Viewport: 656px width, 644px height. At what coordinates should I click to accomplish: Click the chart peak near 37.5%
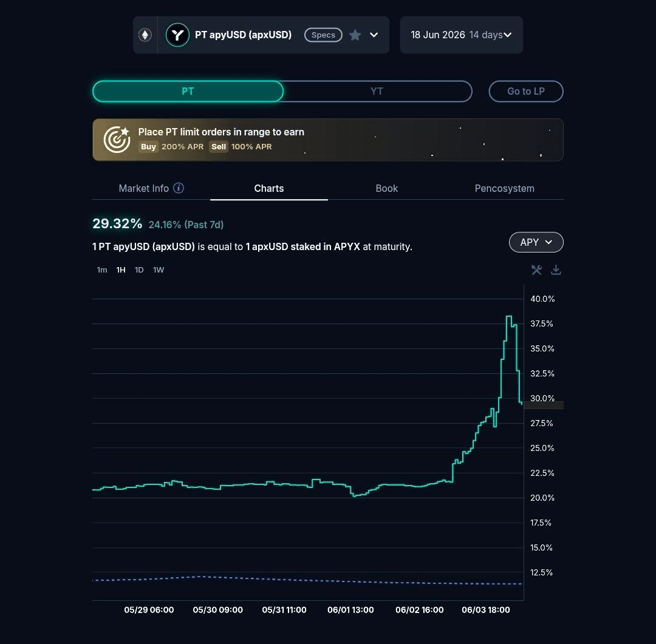pos(509,317)
